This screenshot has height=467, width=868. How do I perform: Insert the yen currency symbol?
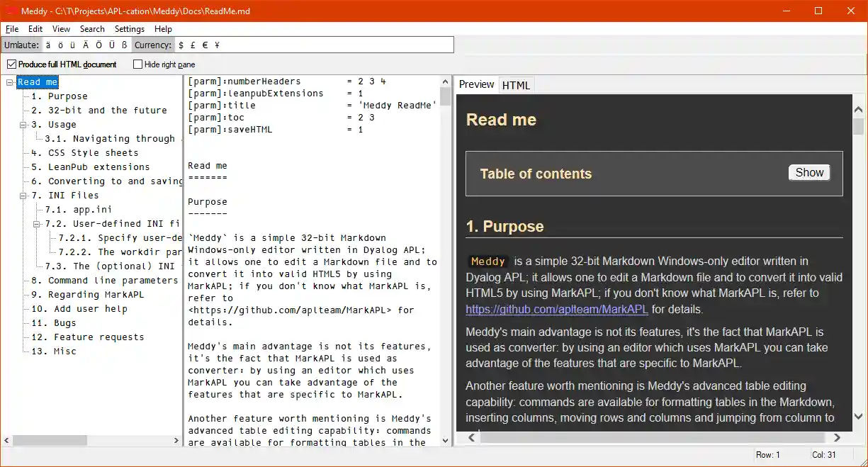216,45
